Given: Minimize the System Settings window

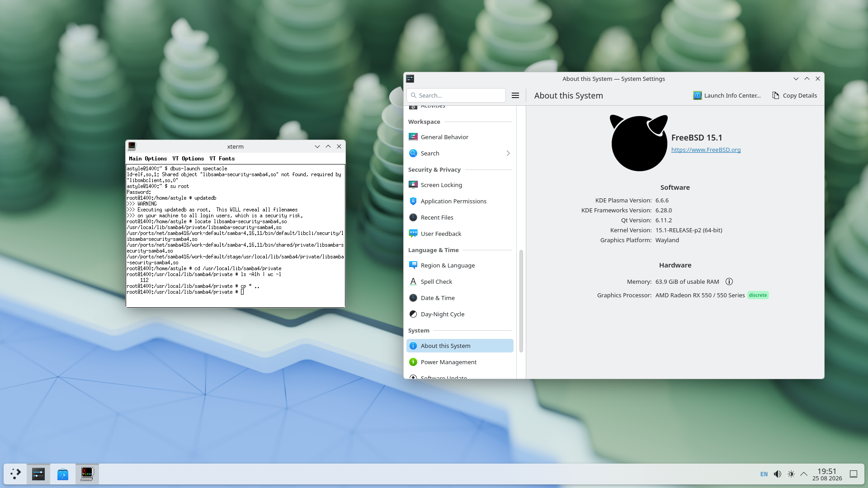Looking at the screenshot, I should tap(796, 79).
